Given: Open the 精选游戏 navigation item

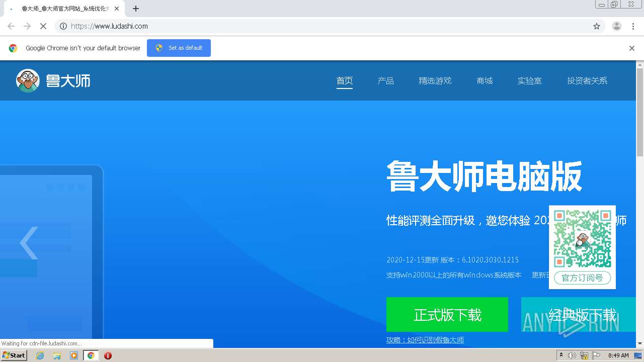Looking at the screenshot, I should [x=435, y=81].
